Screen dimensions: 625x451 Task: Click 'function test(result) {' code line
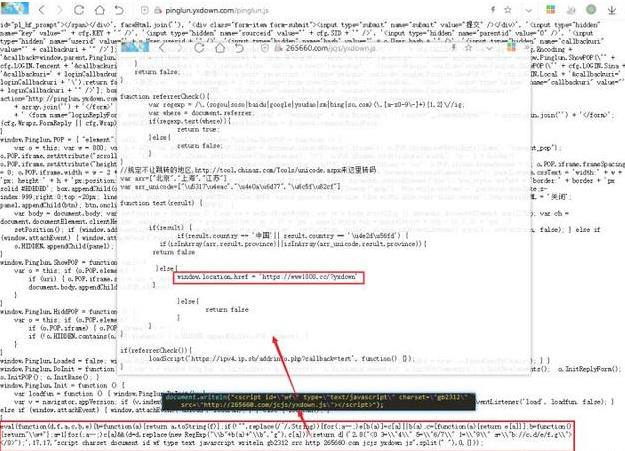[161, 203]
